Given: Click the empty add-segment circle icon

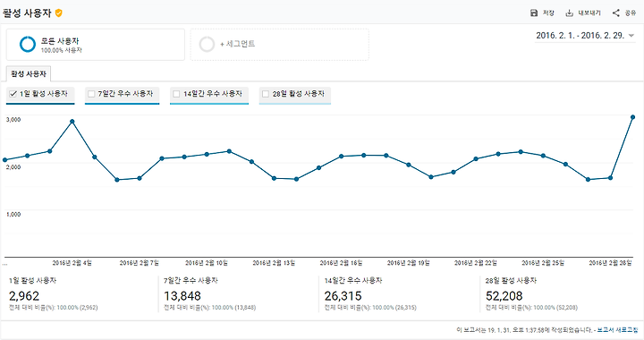Looking at the screenshot, I should click(x=207, y=44).
